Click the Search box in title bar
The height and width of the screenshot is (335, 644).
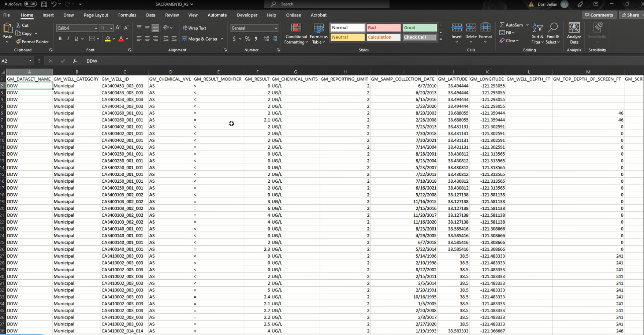(327, 4)
